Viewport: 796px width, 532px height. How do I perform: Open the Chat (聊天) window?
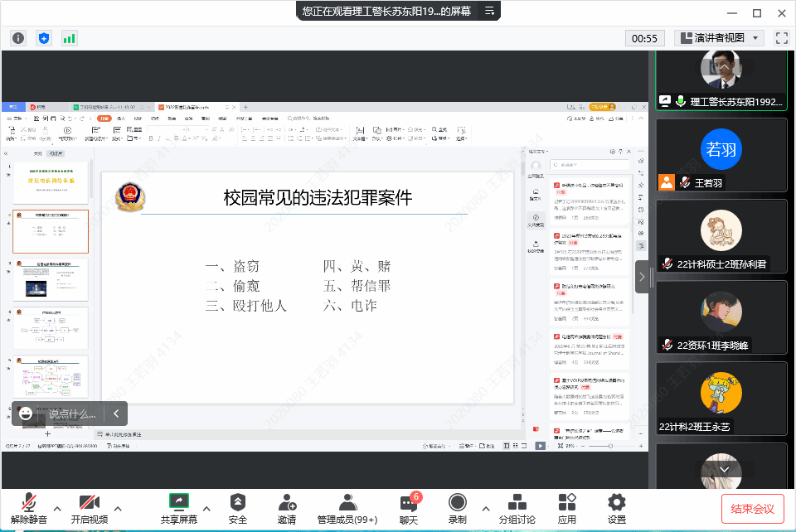(x=409, y=509)
